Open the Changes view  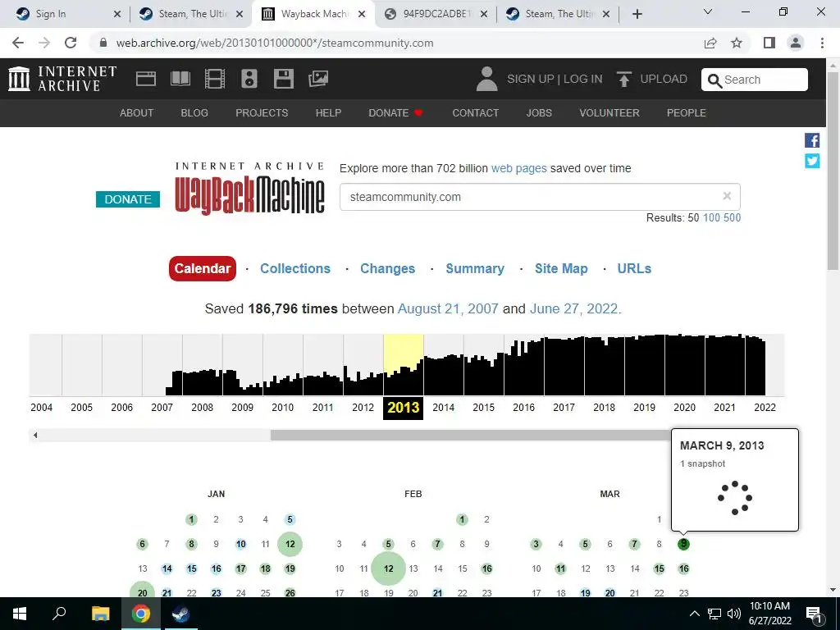387,268
